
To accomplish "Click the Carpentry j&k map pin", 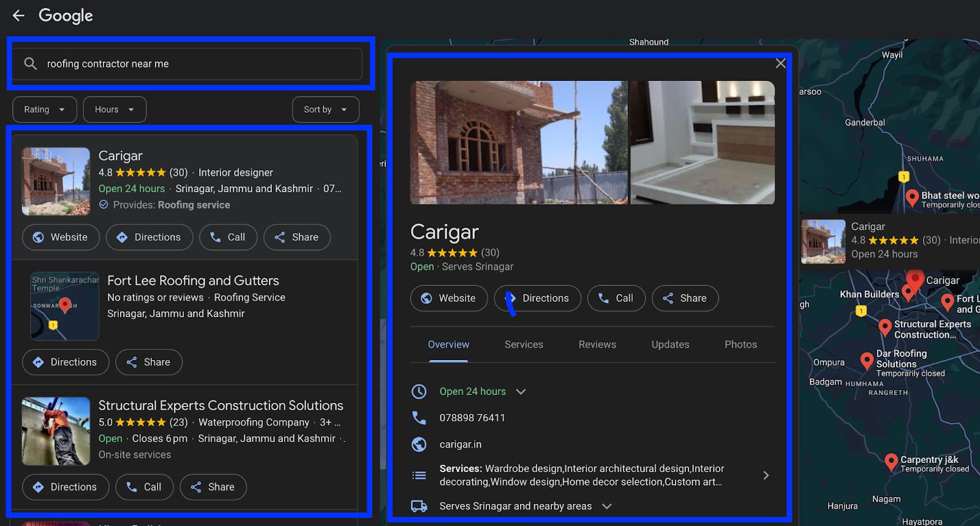I will click(x=891, y=462).
